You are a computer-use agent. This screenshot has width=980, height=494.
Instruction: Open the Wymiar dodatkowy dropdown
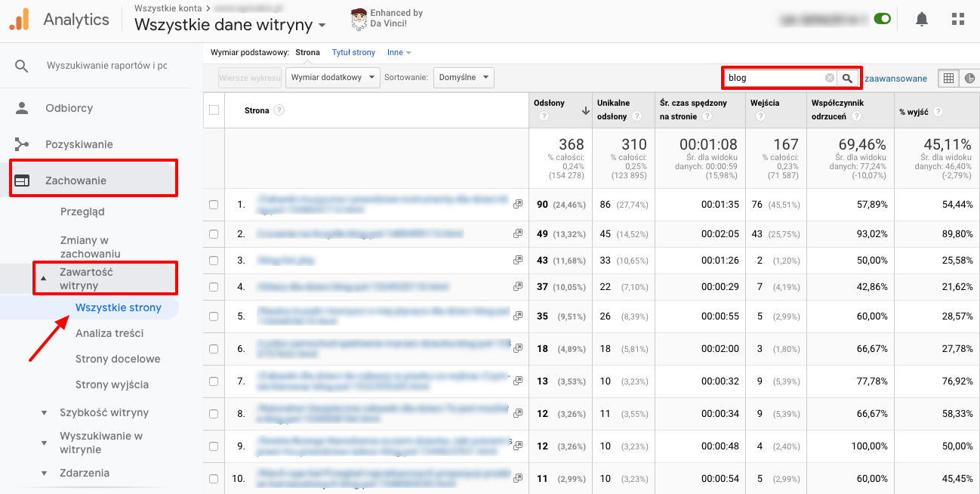tap(332, 77)
